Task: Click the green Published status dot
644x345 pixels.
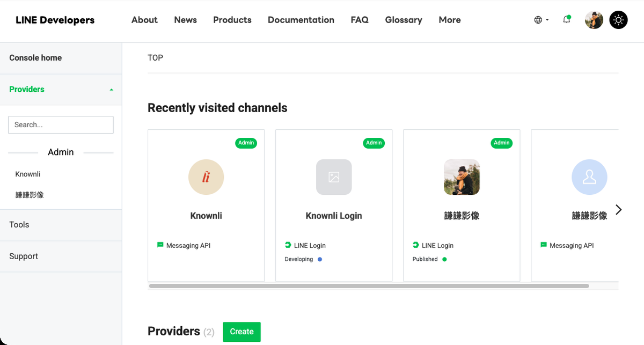Action: [x=444, y=259]
